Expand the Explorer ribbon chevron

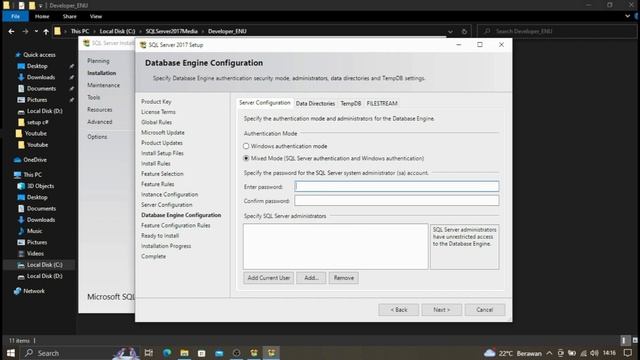pyautogui.click(x=627, y=16)
